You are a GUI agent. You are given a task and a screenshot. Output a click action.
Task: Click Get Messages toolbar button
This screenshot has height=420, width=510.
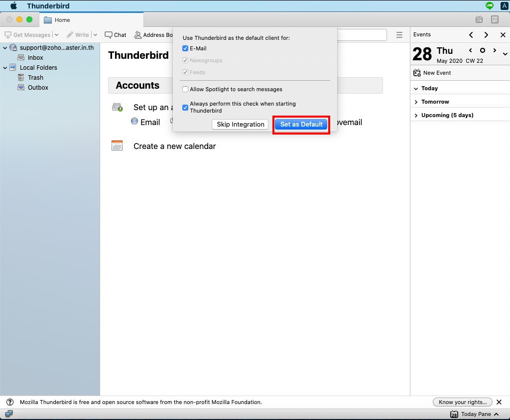click(28, 35)
